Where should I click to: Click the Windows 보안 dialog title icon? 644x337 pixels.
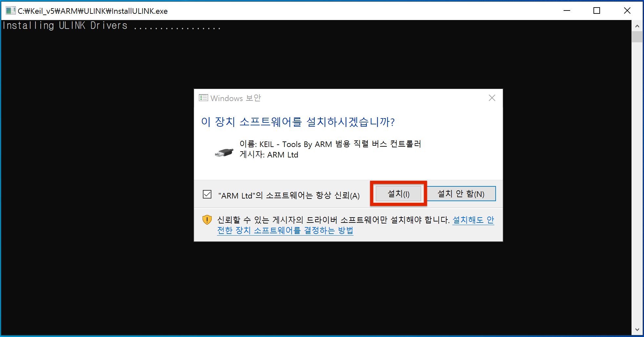click(204, 98)
